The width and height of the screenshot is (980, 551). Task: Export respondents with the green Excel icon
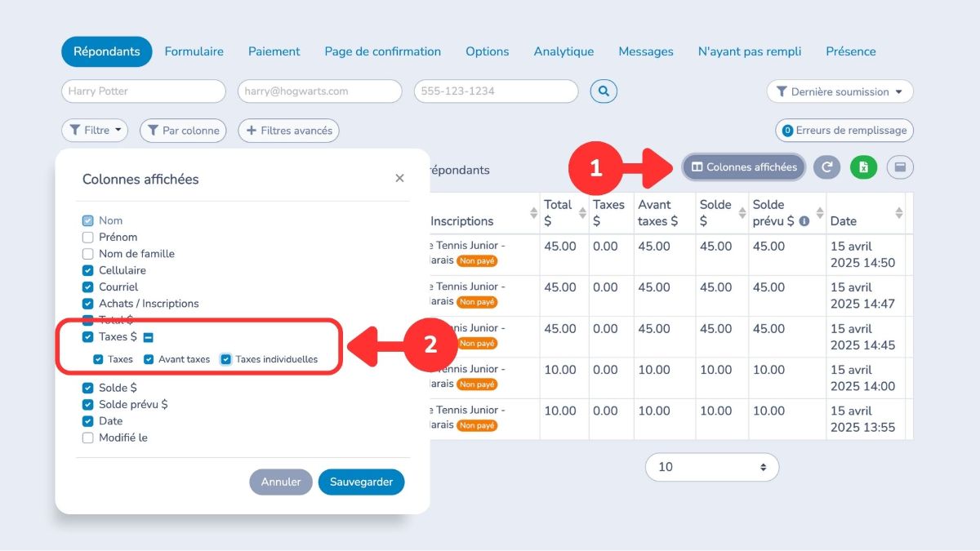pyautogui.click(x=863, y=167)
